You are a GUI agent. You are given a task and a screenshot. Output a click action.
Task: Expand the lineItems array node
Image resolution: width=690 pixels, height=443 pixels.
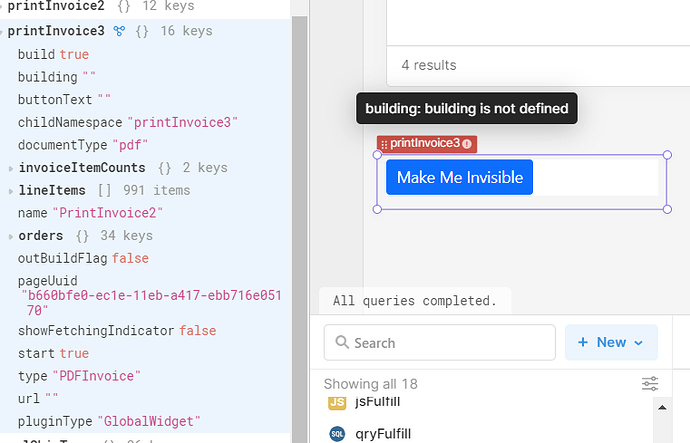point(11,191)
